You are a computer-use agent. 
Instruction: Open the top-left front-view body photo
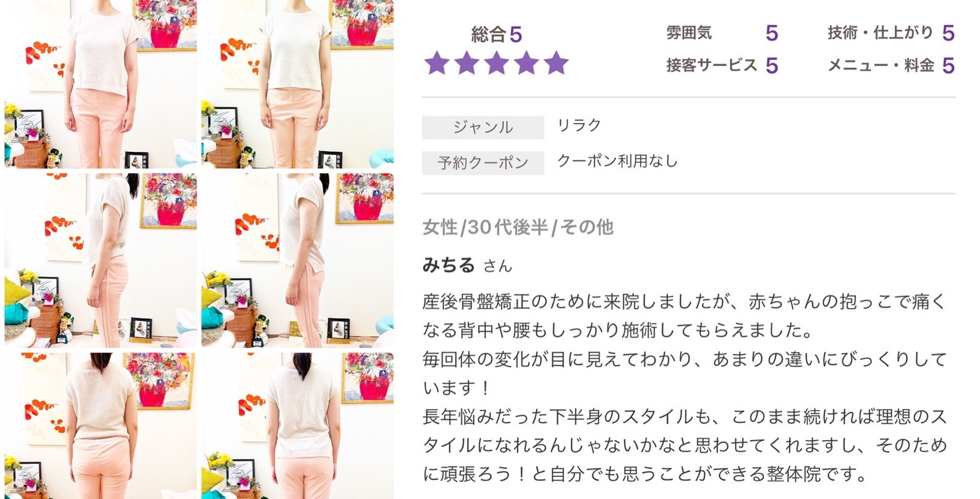(101, 84)
